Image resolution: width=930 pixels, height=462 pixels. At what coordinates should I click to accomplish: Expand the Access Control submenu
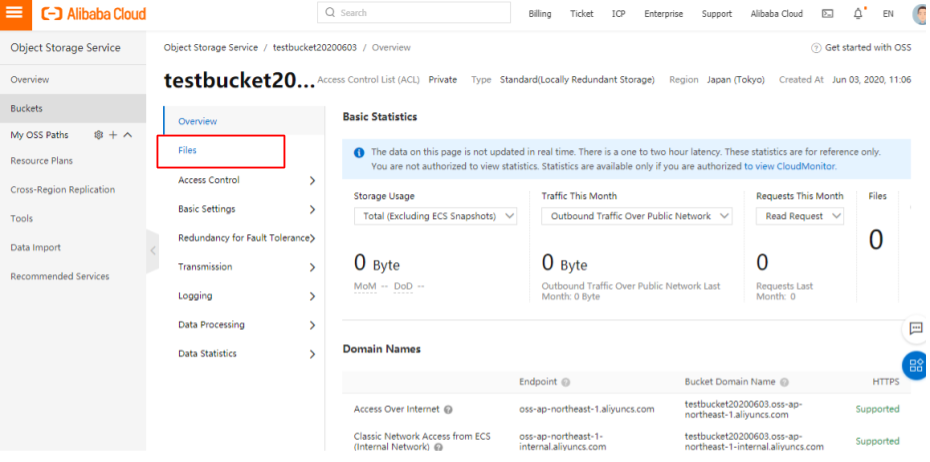[312, 180]
